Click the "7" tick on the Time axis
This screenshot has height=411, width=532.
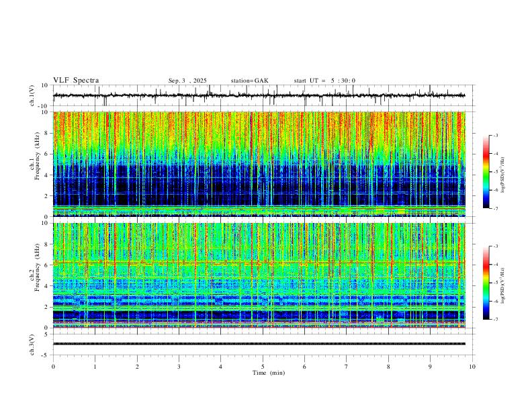pyautogui.click(x=347, y=367)
